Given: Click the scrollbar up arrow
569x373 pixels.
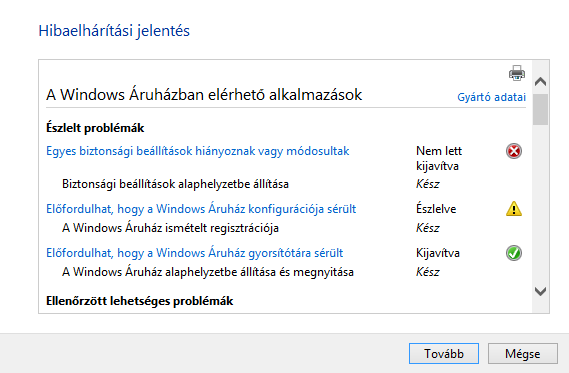Looking at the screenshot, I should (x=540, y=81).
